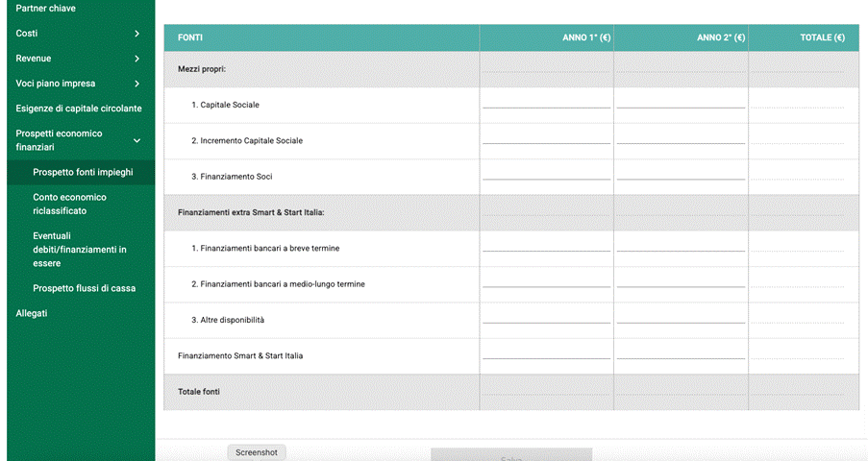Open Esigenze di capitale circolante

pos(79,109)
